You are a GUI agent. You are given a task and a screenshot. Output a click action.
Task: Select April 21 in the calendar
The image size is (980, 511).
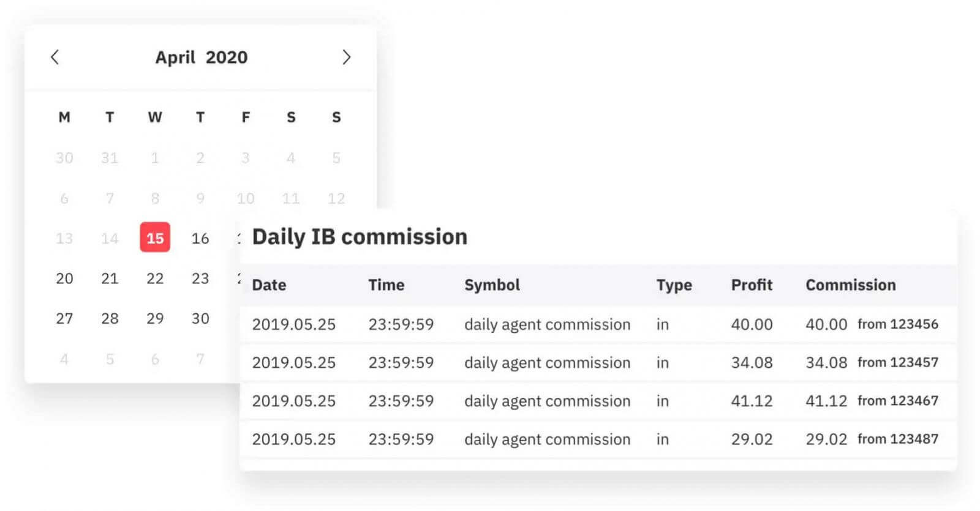[x=110, y=278]
